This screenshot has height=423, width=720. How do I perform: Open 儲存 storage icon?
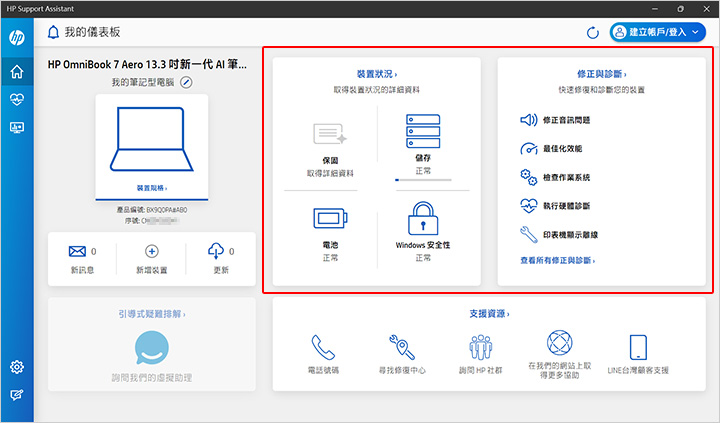tap(423, 131)
